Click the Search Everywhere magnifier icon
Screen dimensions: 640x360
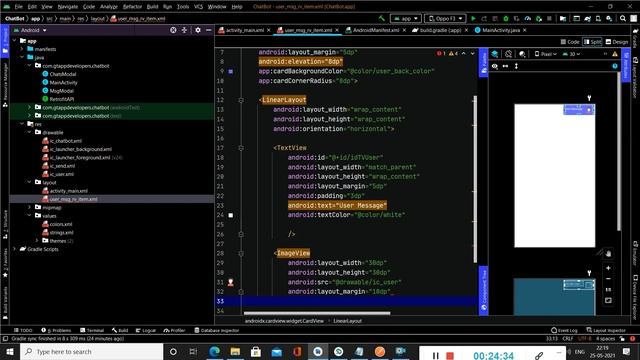click(x=623, y=18)
